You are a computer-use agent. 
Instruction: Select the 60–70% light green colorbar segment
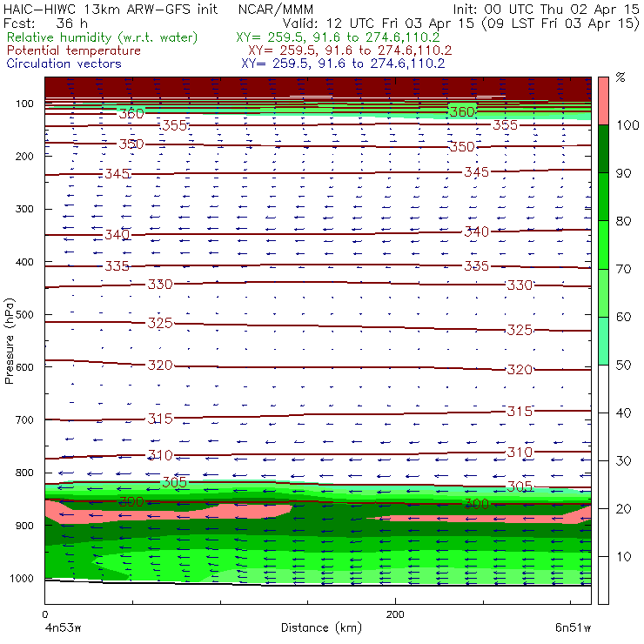coord(603,292)
